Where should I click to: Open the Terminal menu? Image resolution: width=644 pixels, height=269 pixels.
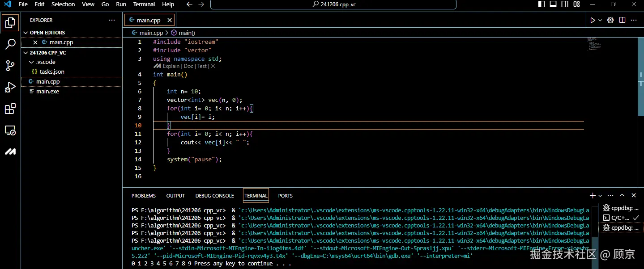point(144,4)
